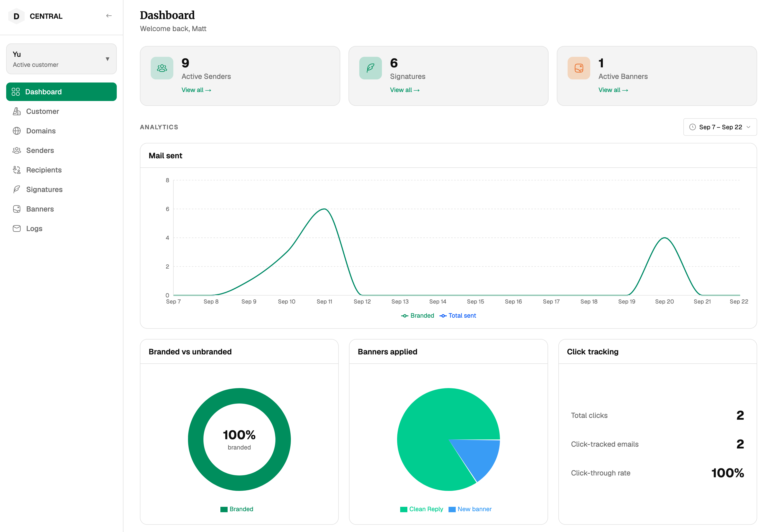The width and height of the screenshot is (770, 532).
Task: Collapse the sidebar with the left arrow
Action: 109,16
